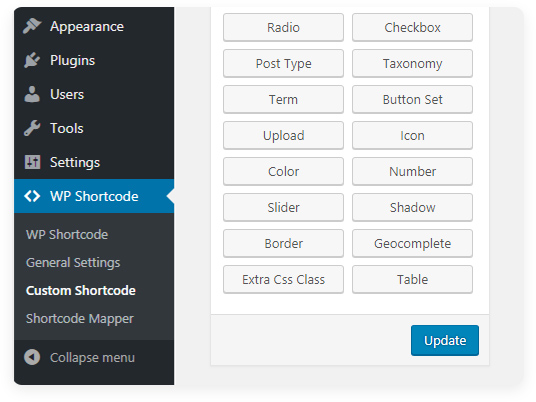This screenshot has width=536, height=402.
Task: Add a Number field
Action: 412,171
